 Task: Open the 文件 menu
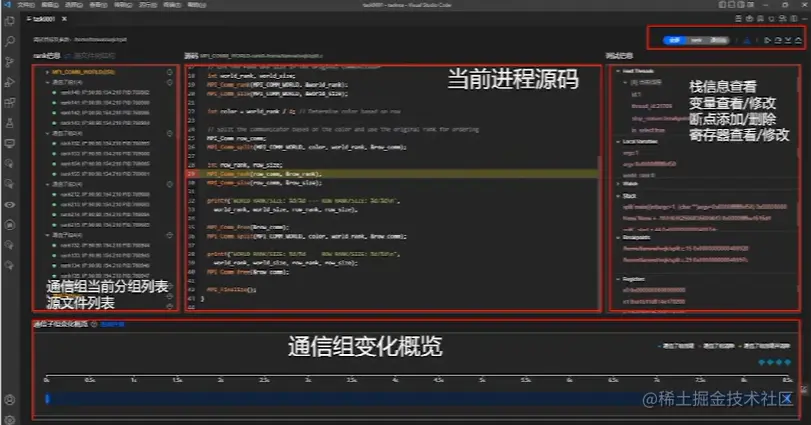click(26, 5)
